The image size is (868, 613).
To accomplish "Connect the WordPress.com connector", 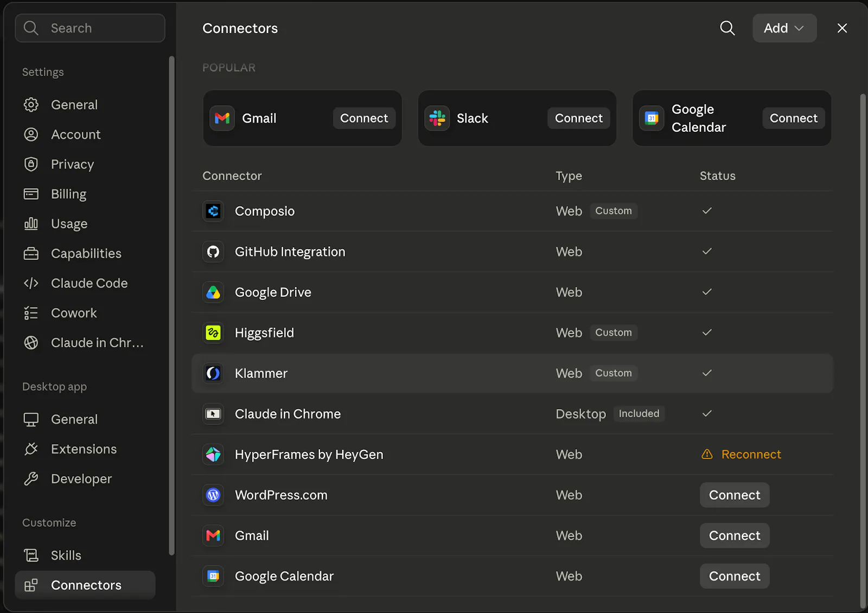I will [735, 495].
